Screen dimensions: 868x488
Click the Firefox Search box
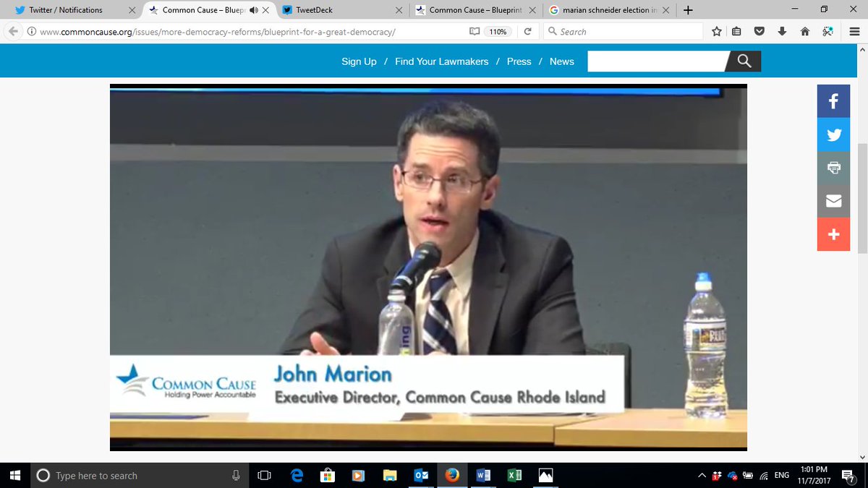[622, 32]
